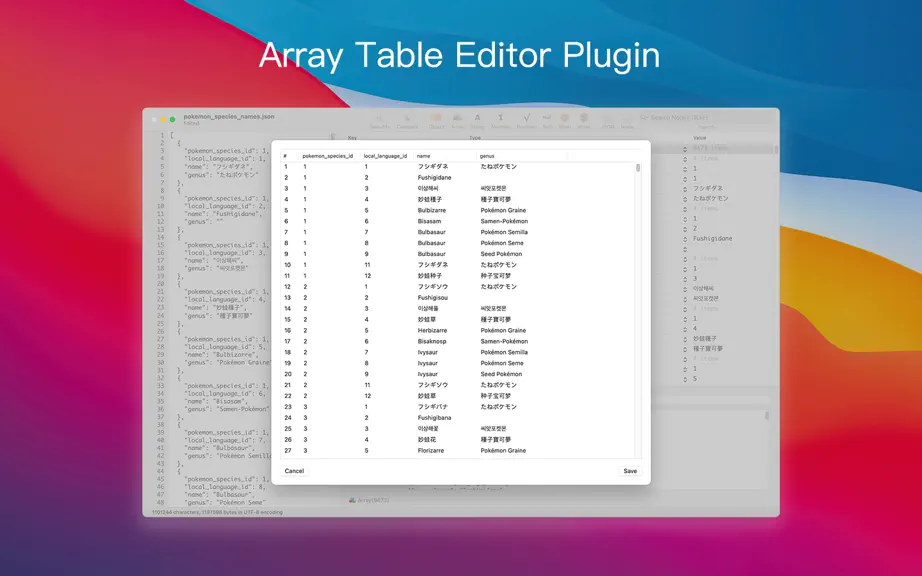This screenshot has width=922, height=576.
Task: Click the Save button
Action: point(630,471)
